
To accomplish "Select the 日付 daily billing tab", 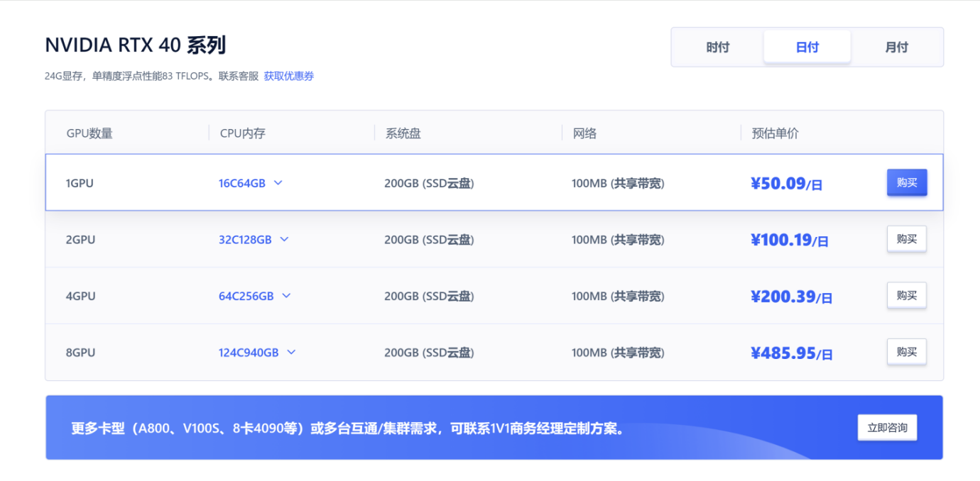I will pos(807,48).
